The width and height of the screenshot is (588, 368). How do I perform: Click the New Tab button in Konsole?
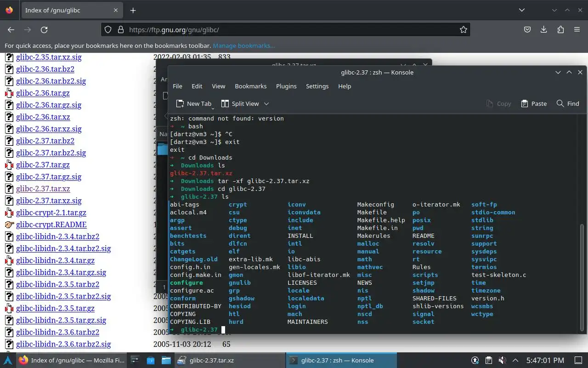click(193, 103)
